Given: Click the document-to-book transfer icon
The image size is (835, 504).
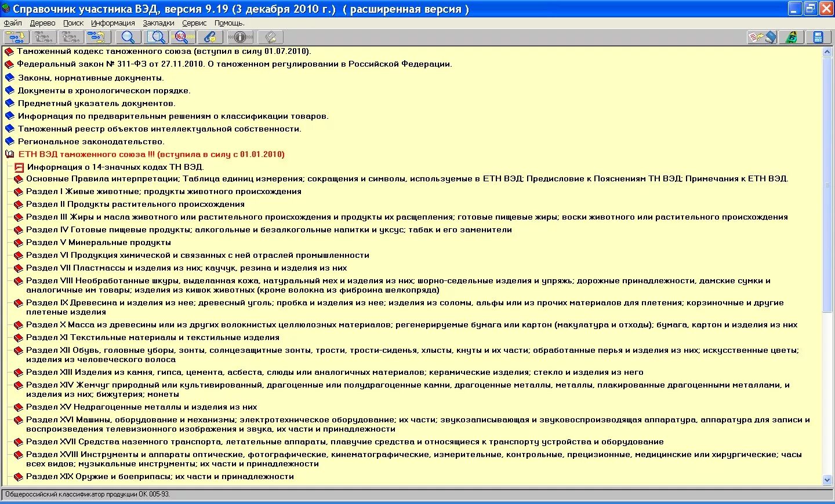Looking at the screenshot, I should pyautogui.click(x=762, y=37).
